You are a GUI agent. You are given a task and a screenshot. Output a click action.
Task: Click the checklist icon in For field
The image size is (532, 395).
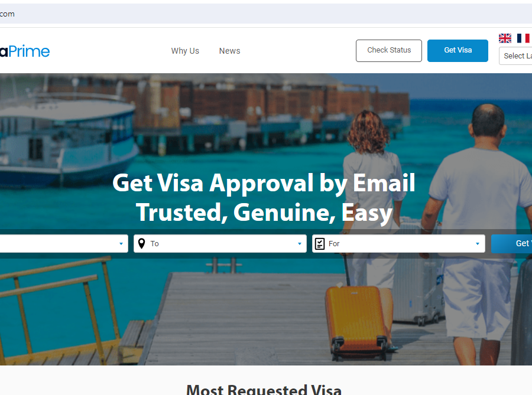click(x=320, y=244)
